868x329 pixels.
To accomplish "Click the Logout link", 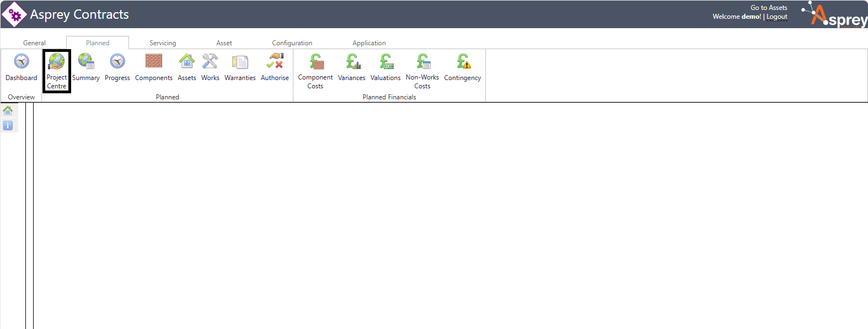I will click(777, 17).
